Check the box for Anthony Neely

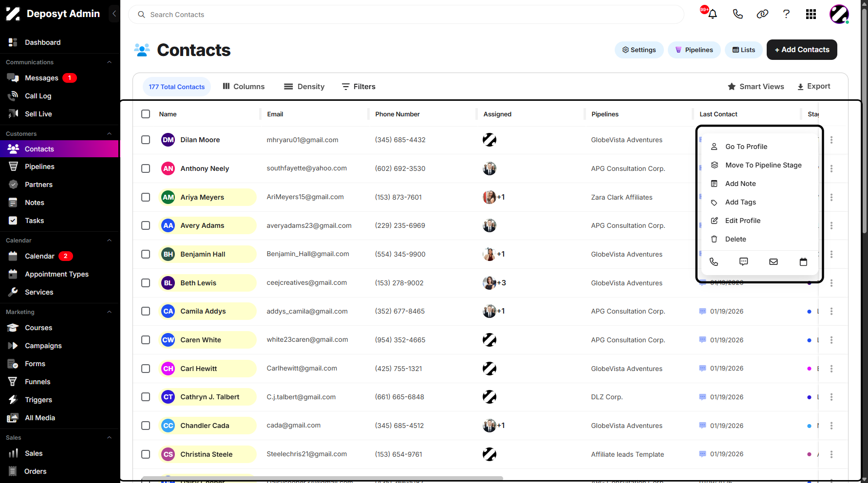pyautogui.click(x=146, y=168)
